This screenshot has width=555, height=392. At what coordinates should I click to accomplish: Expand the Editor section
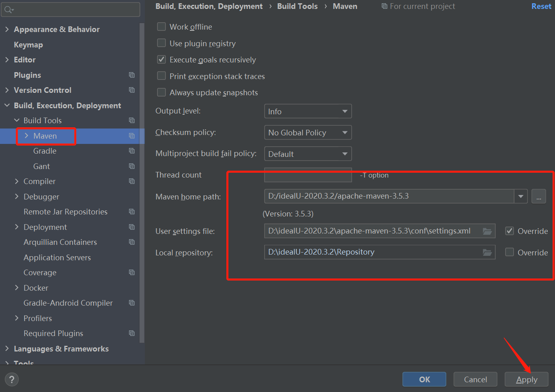7,60
